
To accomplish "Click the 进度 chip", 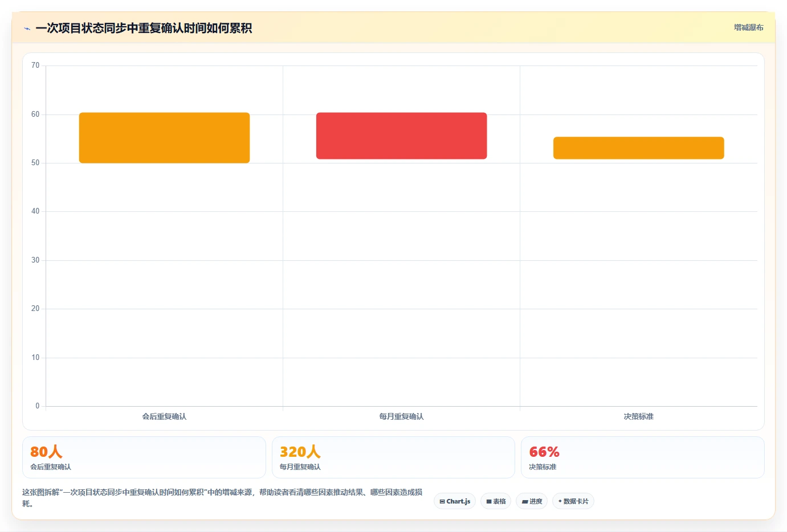I will point(532,501).
